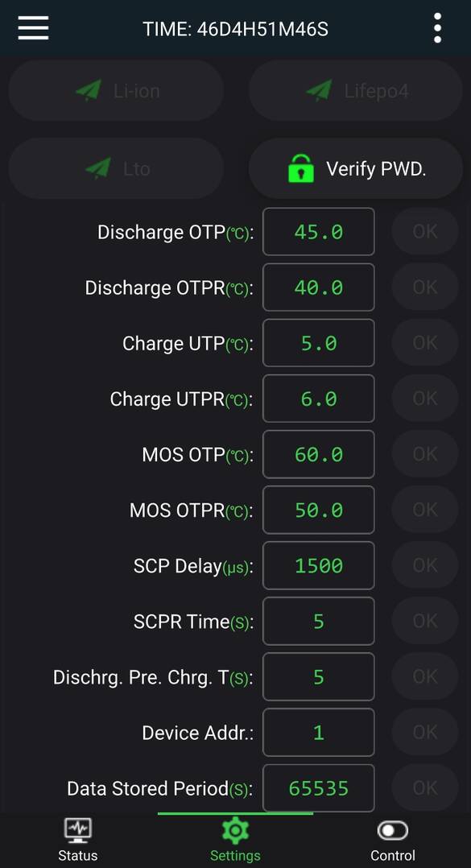Screen dimensions: 471x868
Task: Select the SCPR Time input field
Action: [318, 621]
